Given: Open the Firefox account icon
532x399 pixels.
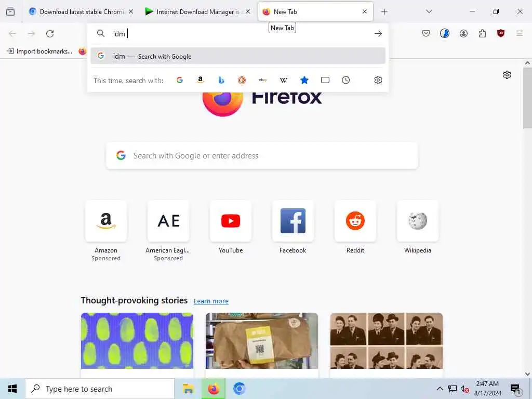Looking at the screenshot, I should tap(463, 33).
